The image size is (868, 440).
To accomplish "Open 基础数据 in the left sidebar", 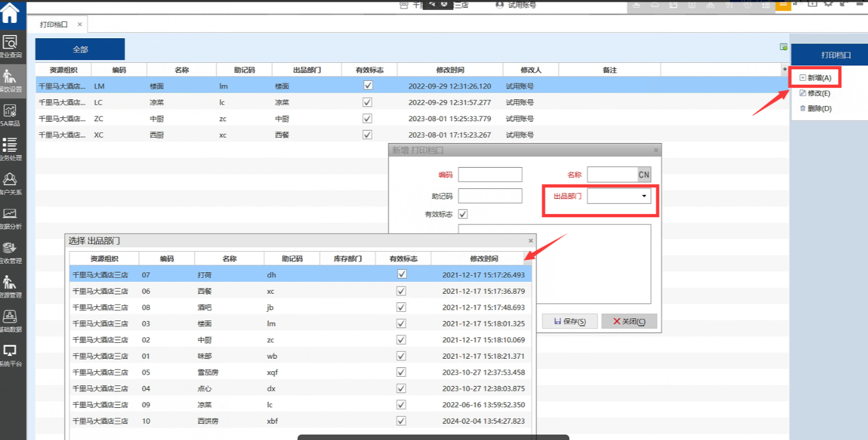I will [x=10, y=320].
